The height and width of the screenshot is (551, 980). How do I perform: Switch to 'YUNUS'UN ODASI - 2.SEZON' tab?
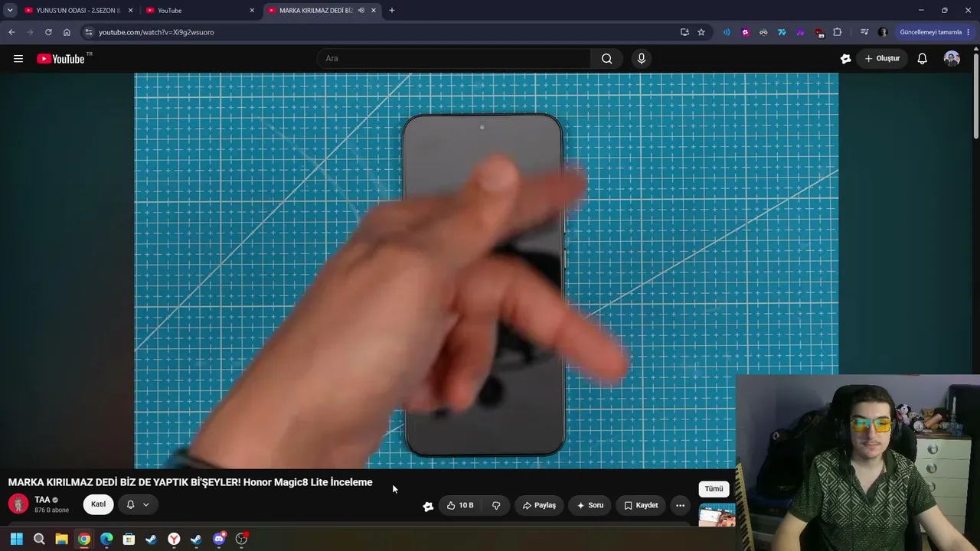(x=78, y=11)
